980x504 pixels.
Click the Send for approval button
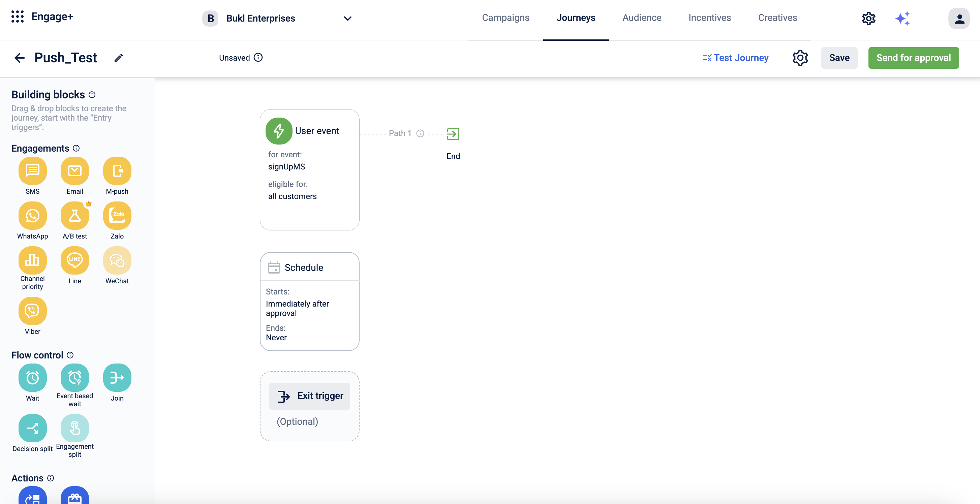(x=913, y=58)
